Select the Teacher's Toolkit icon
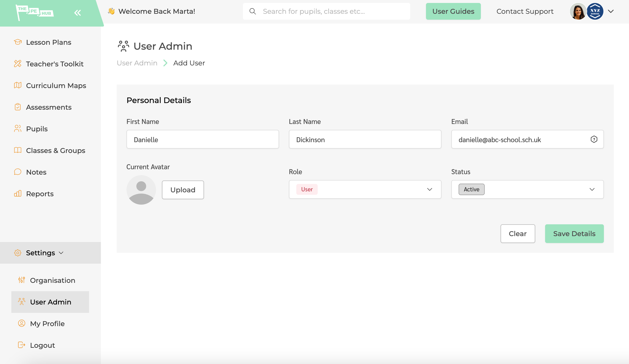629x364 pixels. [17, 64]
